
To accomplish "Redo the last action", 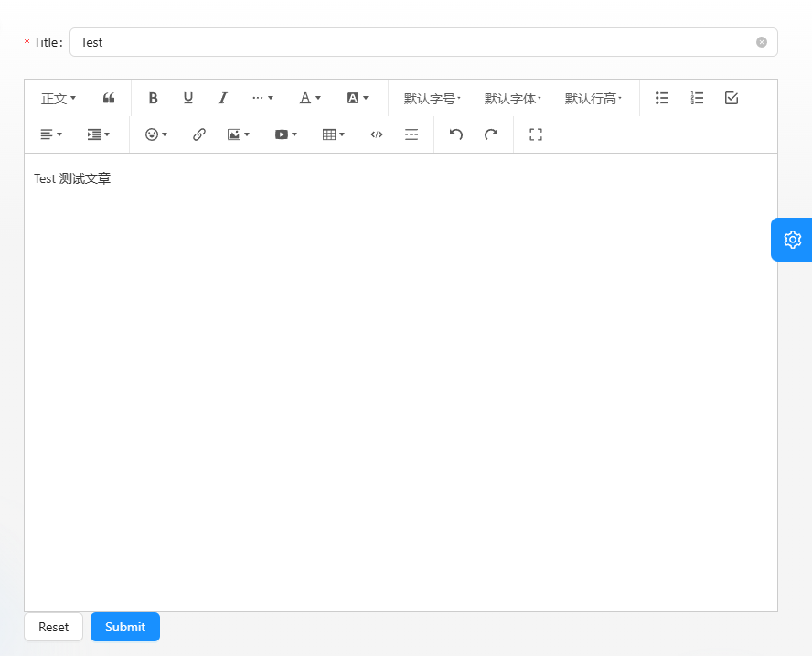I will point(491,134).
